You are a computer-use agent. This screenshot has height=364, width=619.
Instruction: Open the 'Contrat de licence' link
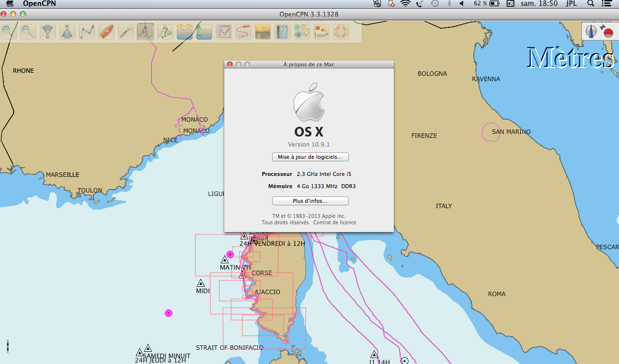pos(335,222)
